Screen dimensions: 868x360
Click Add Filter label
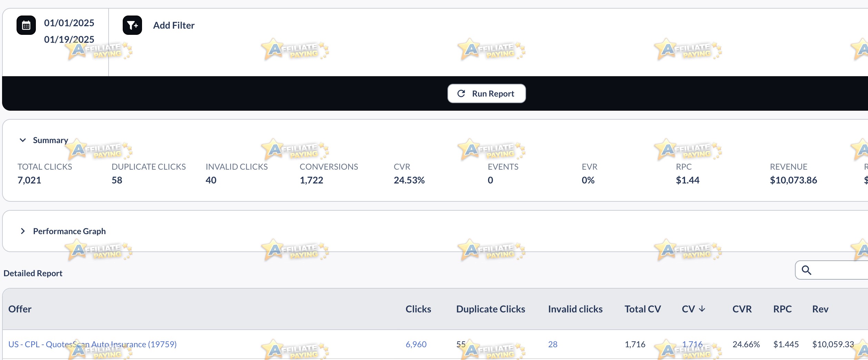point(174,25)
